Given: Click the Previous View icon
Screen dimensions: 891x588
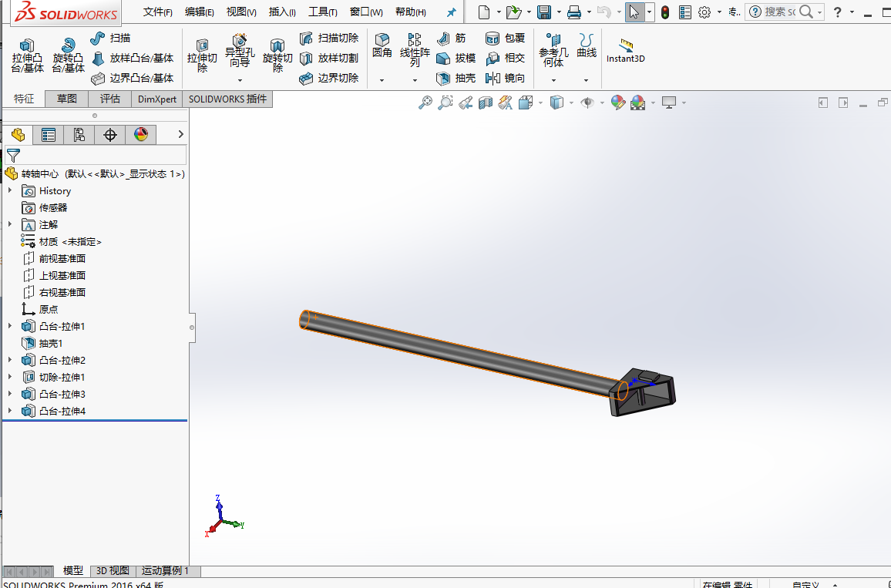Looking at the screenshot, I should click(466, 102).
